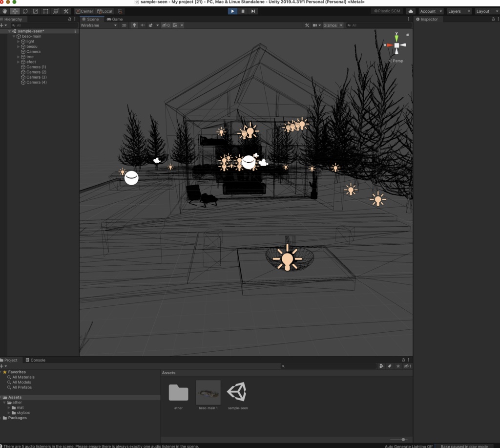Open the Custom Editor Tools icon
The height and width of the screenshot is (448, 500).
click(x=66, y=11)
